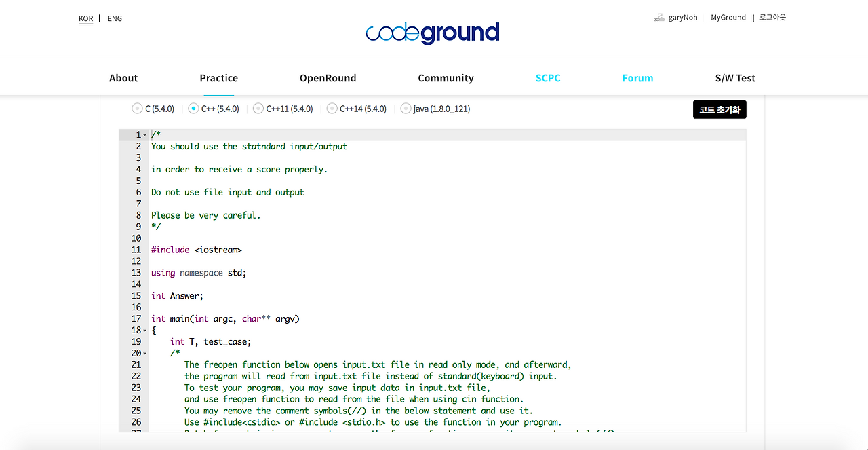Open the SCPC menu item
Image resolution: width=868 pixels, height=450 pixels.
[x=548, y=78]
